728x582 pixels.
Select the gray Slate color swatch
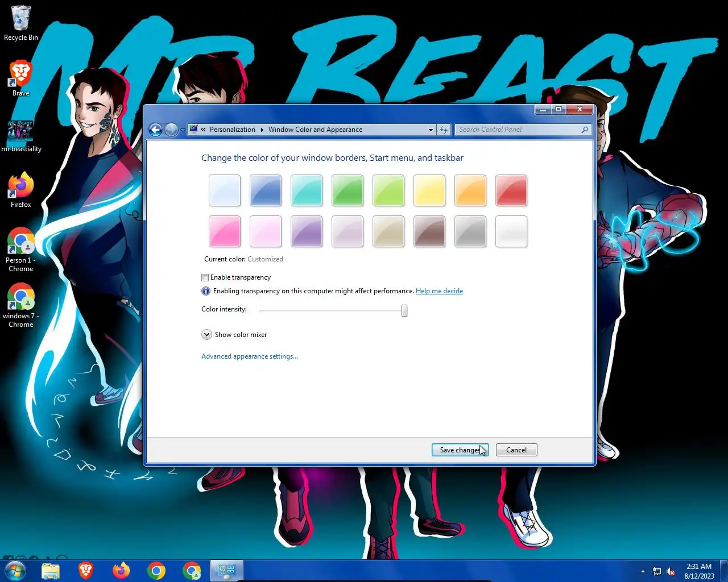click(x=470, y=231)
